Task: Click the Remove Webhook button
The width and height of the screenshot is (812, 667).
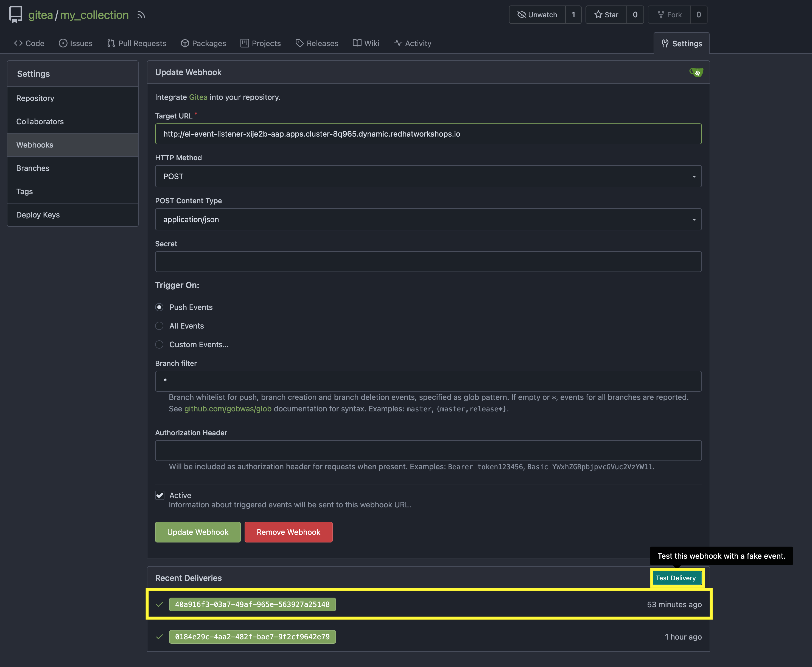Action: pos(288,532)
